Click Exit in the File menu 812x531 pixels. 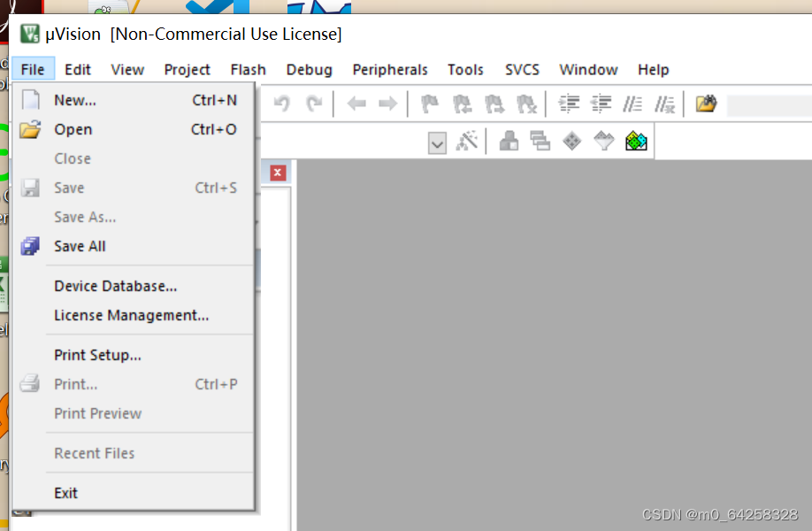pos(134,493)
